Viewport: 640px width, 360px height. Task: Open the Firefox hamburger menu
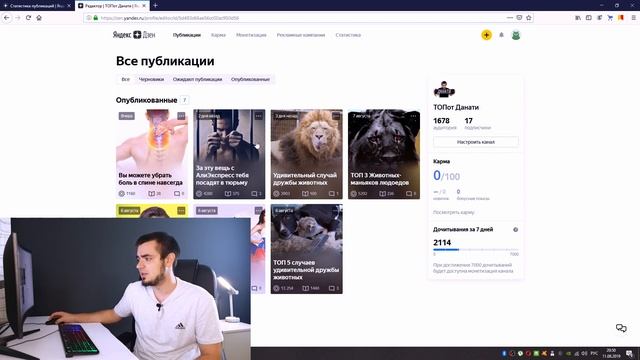coord(633,18)
